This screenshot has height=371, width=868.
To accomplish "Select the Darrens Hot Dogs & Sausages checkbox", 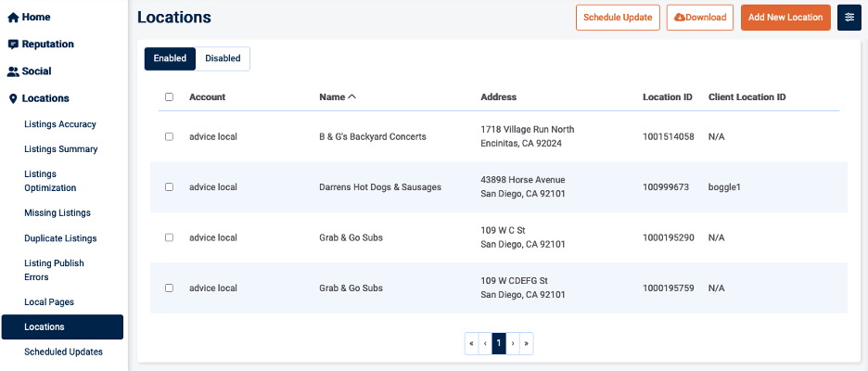I will (169, 186).
